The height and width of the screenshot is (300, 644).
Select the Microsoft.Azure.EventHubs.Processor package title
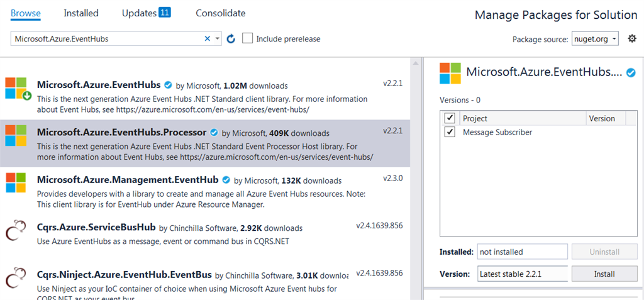tap(121, 133)
